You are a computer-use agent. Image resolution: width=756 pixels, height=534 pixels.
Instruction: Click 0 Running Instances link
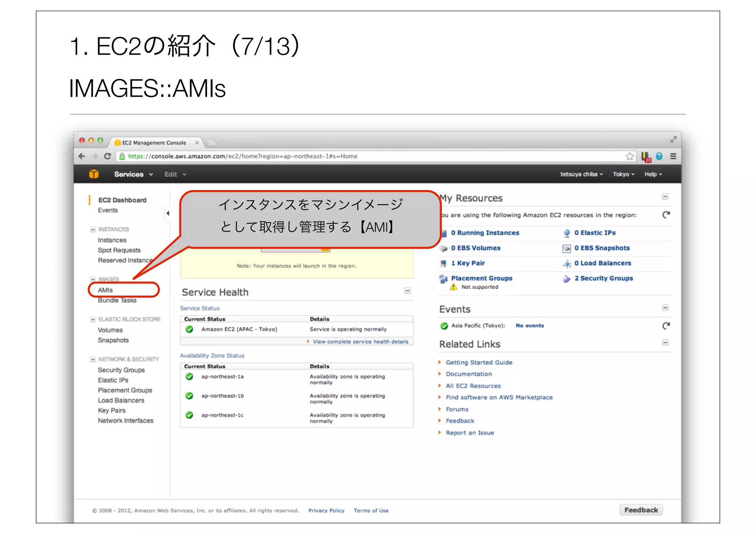click(x=485, y=233)
